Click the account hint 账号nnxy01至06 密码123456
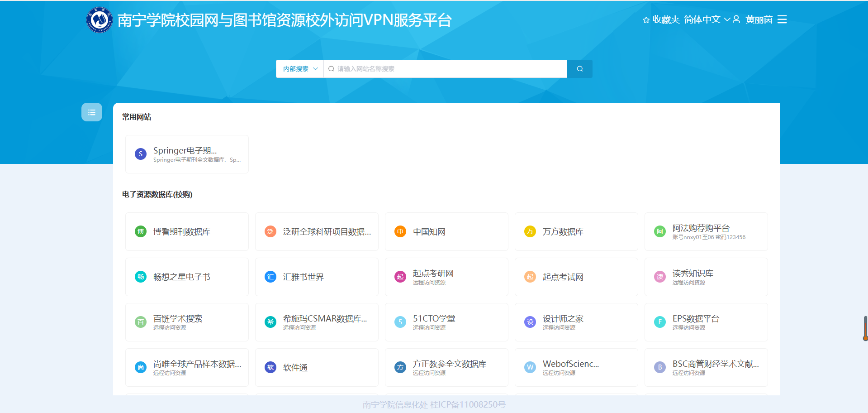868x413 pixels. pos(709,237)
